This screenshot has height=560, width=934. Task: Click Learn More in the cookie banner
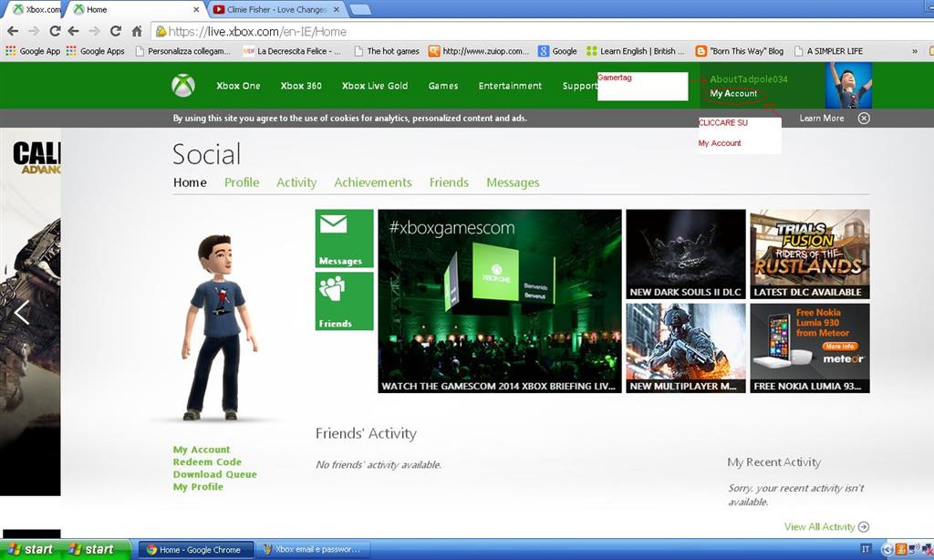(822, 118)
